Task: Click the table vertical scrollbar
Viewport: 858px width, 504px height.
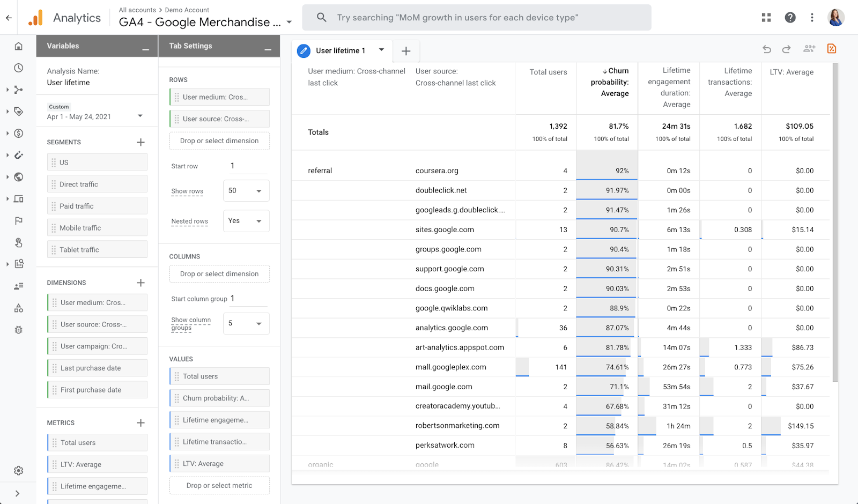Action: coord(835,223)
